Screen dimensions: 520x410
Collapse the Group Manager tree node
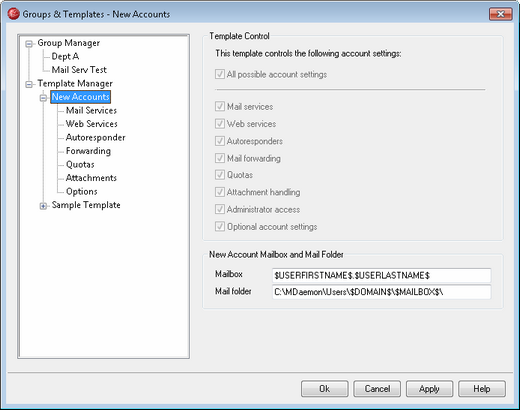(29, 44)
